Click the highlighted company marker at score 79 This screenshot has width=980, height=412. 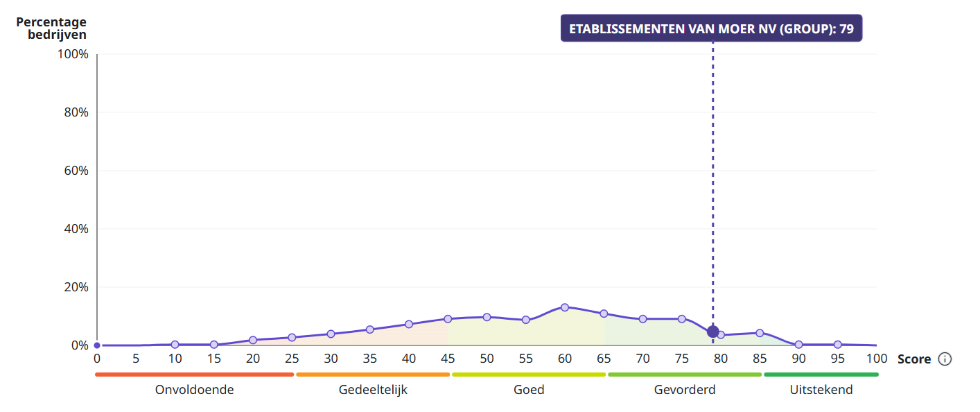(x=712, y=332)
